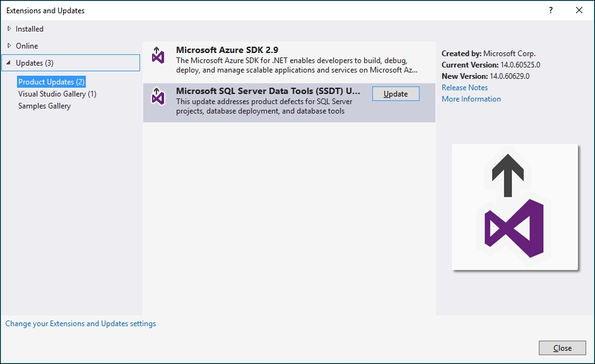The width and height of the screenshot is (595, 364).
Task: Click the Close button
Action: [x=562, y=348]
